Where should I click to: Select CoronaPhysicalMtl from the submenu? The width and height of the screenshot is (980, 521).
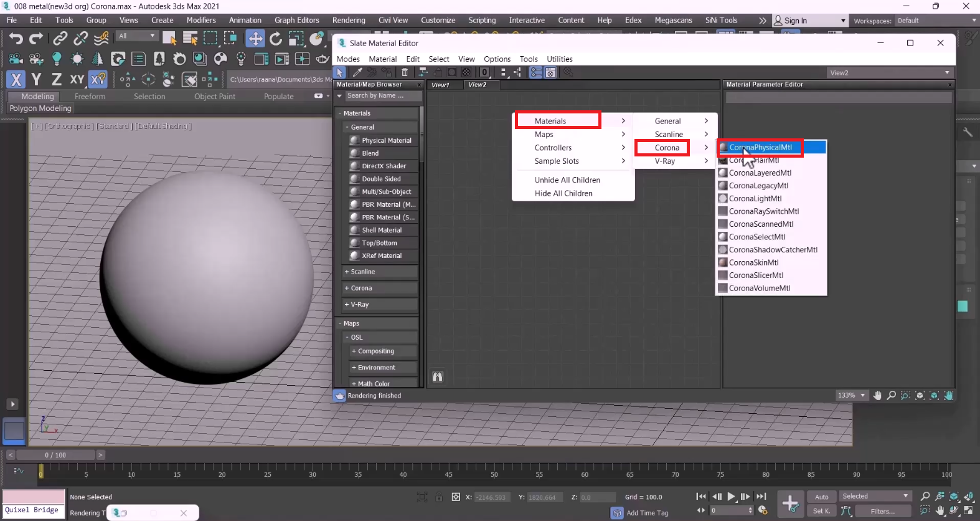click(771, 148)
